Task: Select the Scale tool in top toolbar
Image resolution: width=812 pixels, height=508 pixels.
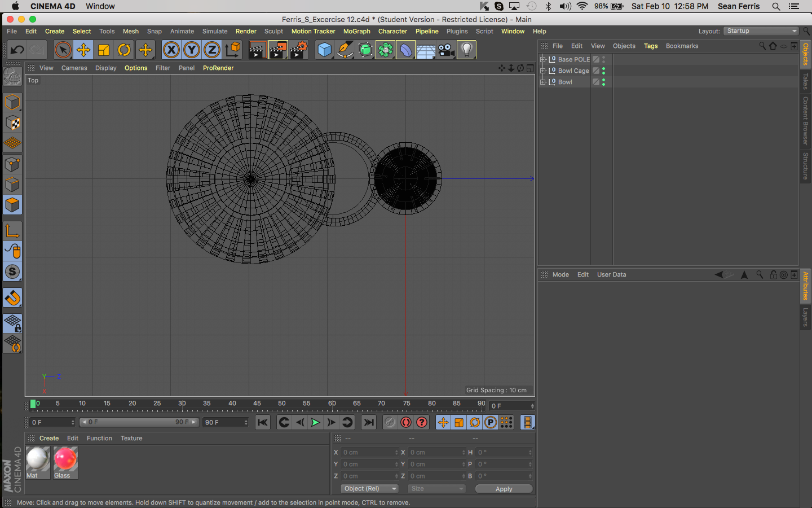Action: click(x=104, y=50)
